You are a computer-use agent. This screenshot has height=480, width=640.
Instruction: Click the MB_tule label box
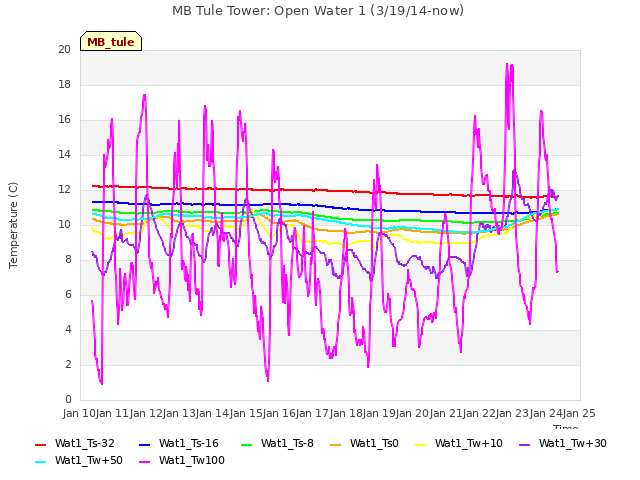[x=111, y=41]
